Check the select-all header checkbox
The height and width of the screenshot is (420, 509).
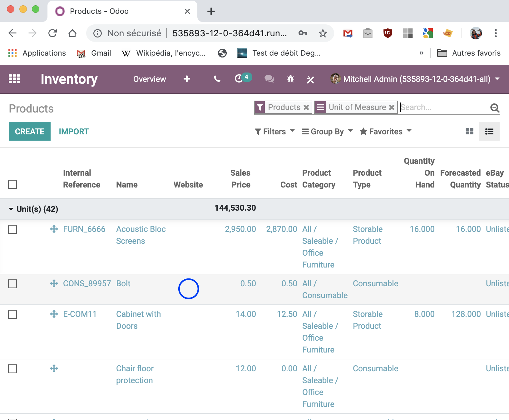pyautogui.click(x=12, y=185)
